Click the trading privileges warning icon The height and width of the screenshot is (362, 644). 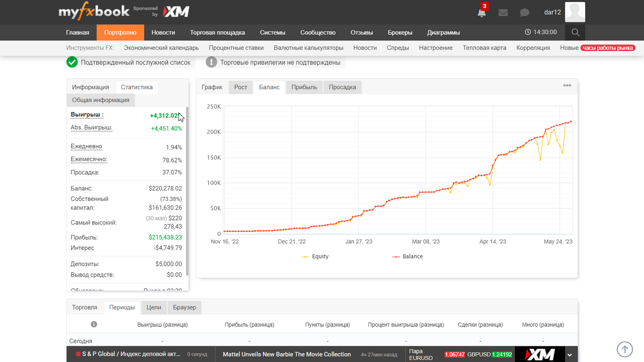click(212, 62)
